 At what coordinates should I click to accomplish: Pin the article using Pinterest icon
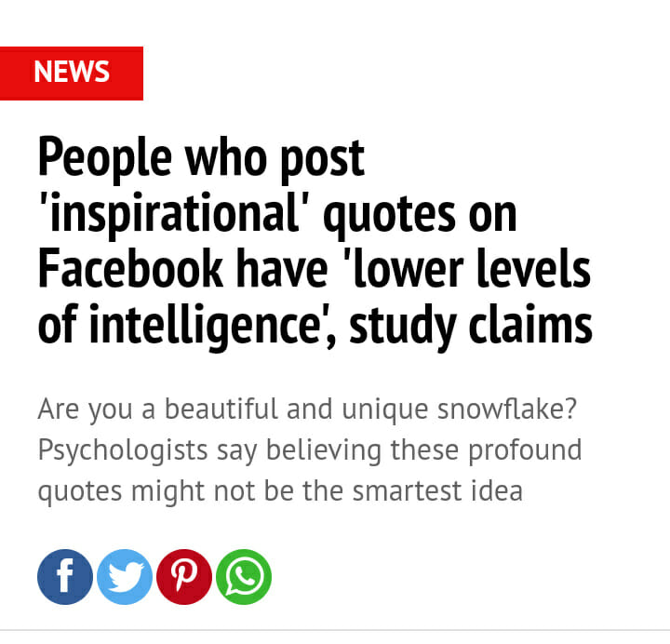click(184, 577)
